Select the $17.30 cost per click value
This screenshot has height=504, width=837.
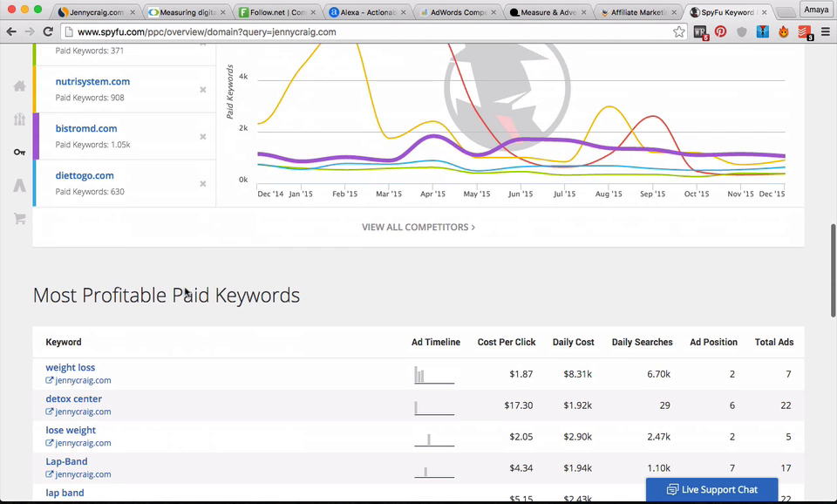pos(518,405)
